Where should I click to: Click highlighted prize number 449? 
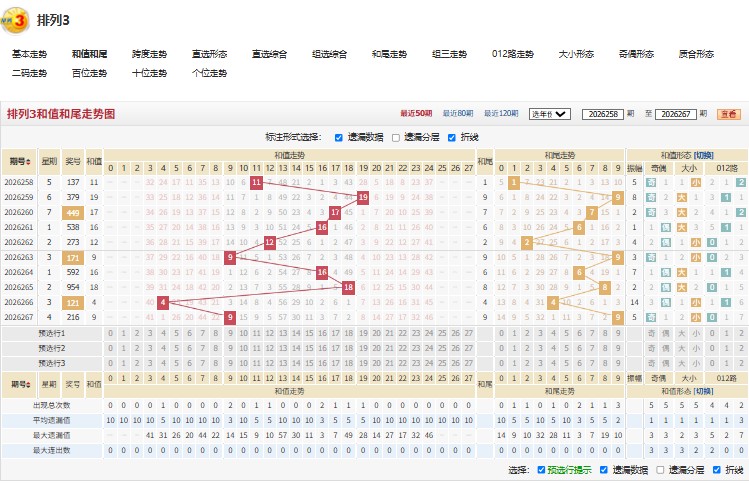73,213
